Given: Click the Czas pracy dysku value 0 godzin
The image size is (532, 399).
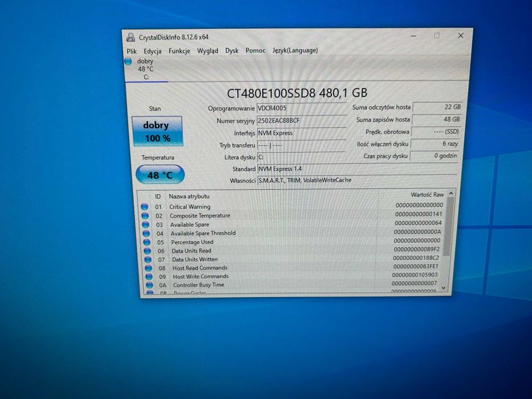Looking at the screenshot, I should point(434,156).
